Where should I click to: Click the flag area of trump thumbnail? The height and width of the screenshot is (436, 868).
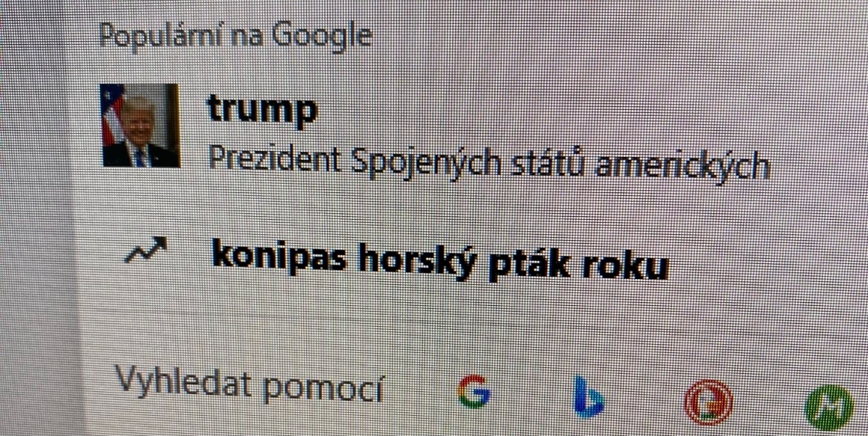coord(111,116)
